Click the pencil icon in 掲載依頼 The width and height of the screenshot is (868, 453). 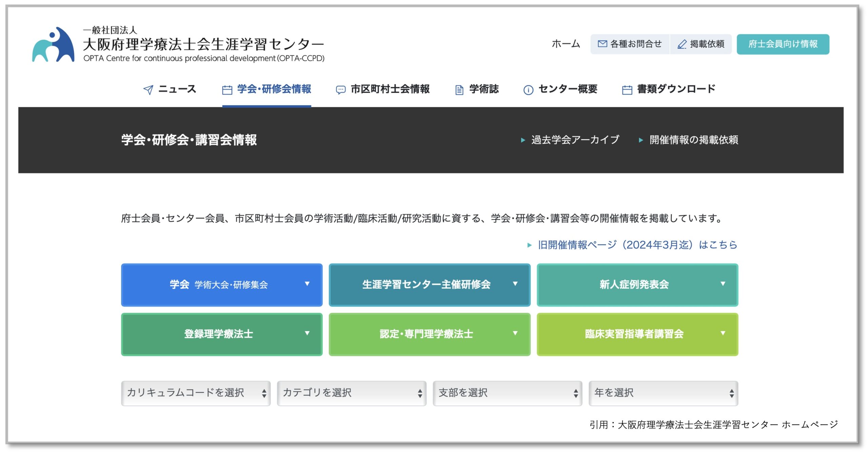(x=682, y=44)
